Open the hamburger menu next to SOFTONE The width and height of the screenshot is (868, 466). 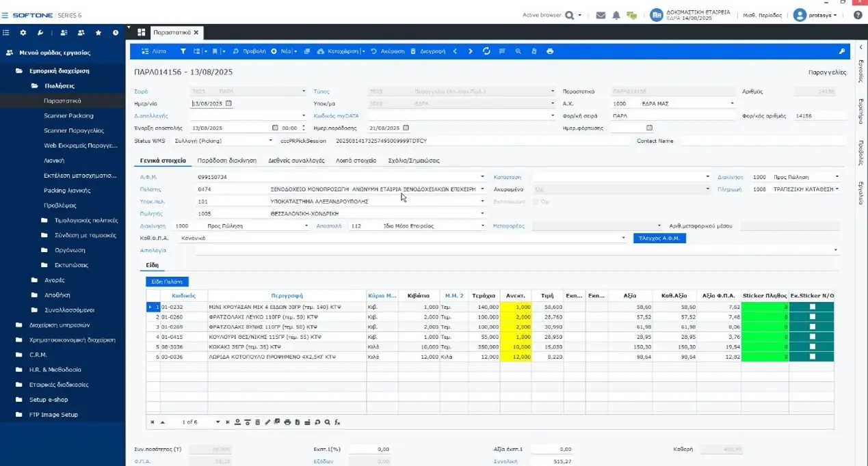[5, 15]
